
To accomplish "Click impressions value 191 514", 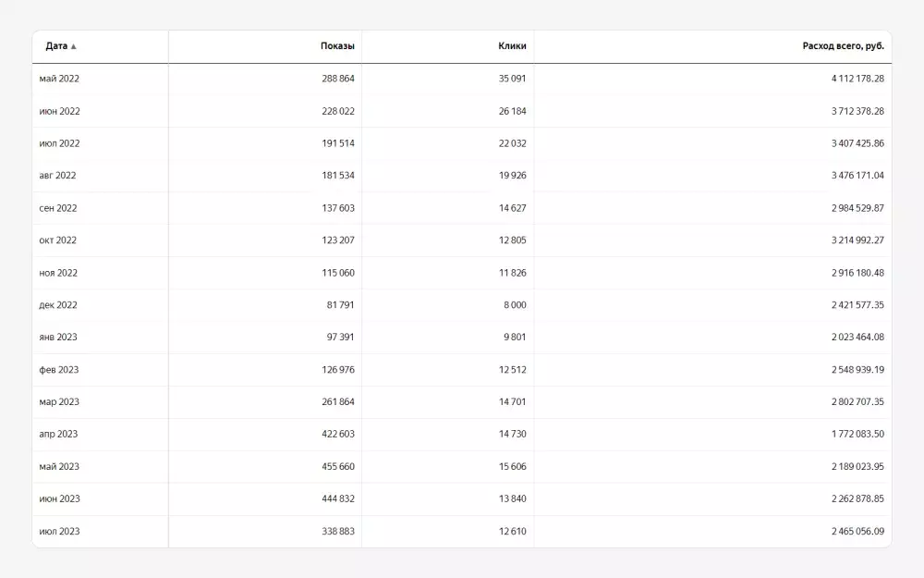I will 334,143.
